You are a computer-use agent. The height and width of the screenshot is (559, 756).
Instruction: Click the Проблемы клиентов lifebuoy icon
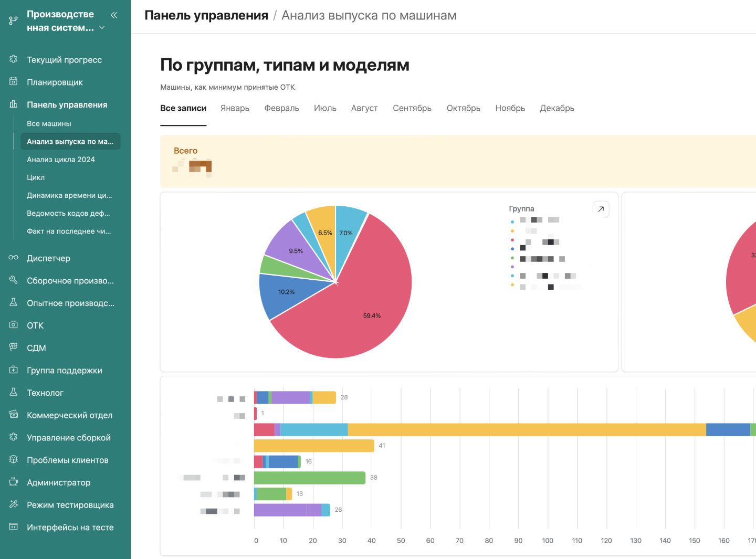click(14, 460)
